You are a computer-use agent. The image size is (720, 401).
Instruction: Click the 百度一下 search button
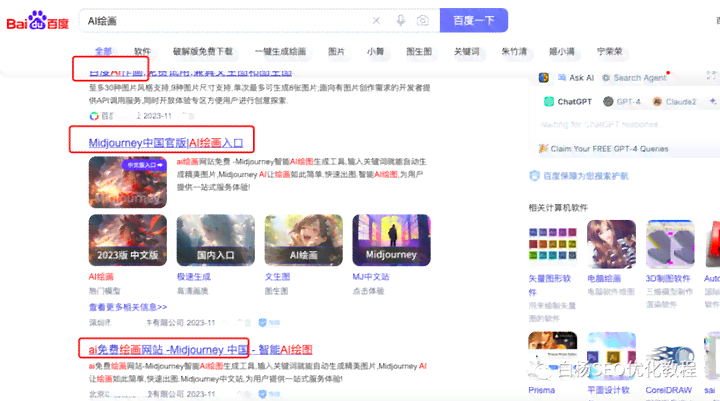coord(474,20)
